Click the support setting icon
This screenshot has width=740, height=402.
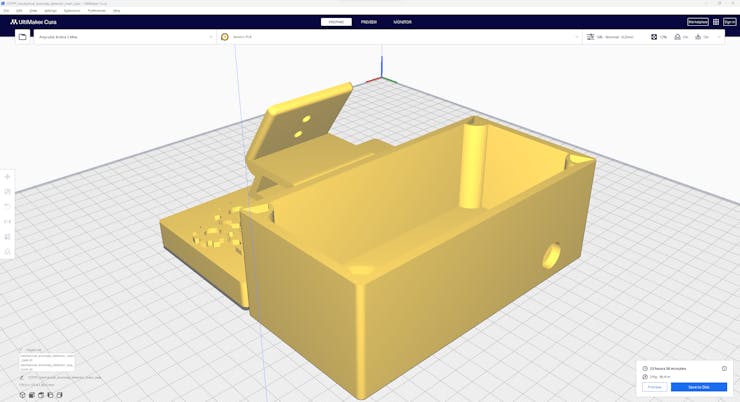pyautogui.click(x=677, y=37)
